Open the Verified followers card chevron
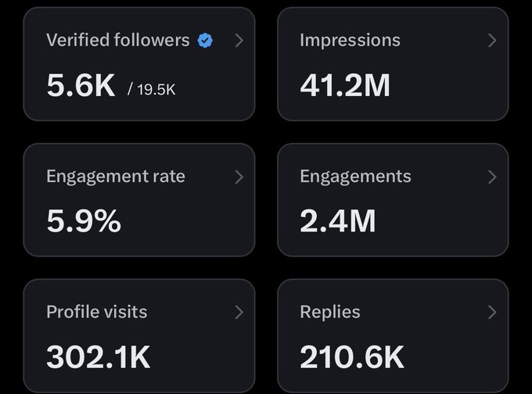Viewport: 532px width, 394px height. (x=239, y=41)
